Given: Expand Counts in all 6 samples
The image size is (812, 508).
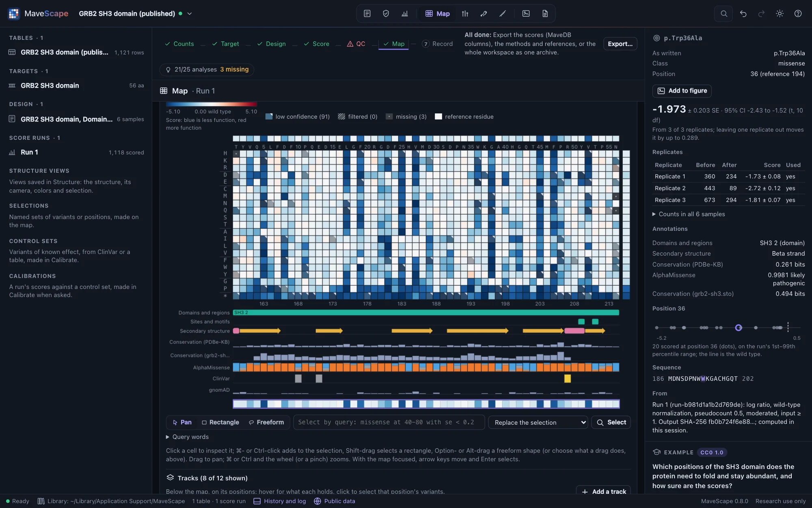Looking at the screenshot, I should pyautogui.click(x=689, y=214).
